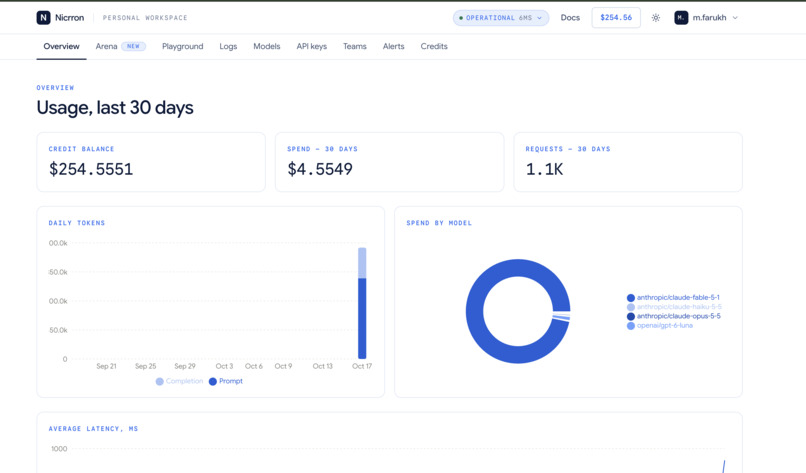Toggle anthropic/claude-opus-5-5 legend entry
This screenshot has width=806, height=473.
coord(674,316)
